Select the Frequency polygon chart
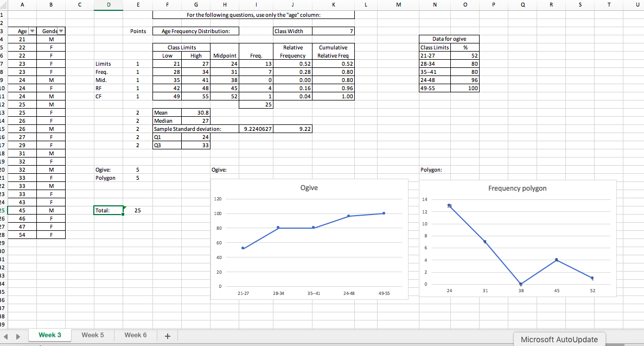644x346 pixels. pos(518,239)
